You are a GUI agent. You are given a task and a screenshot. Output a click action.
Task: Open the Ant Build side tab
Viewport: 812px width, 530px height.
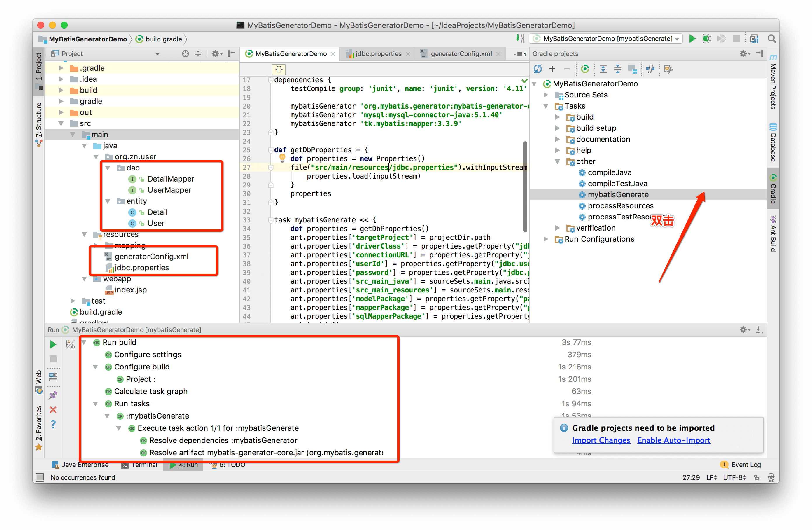coord(773,233)
